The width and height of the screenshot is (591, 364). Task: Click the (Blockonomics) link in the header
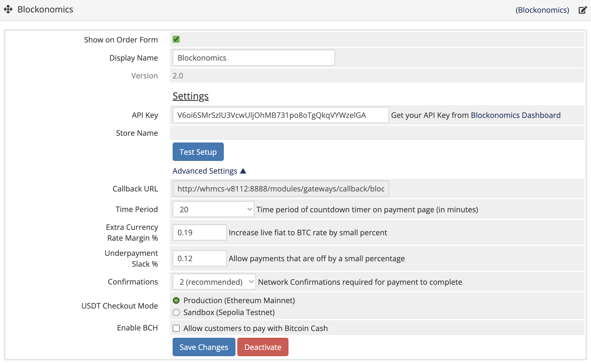pos(542,10)
